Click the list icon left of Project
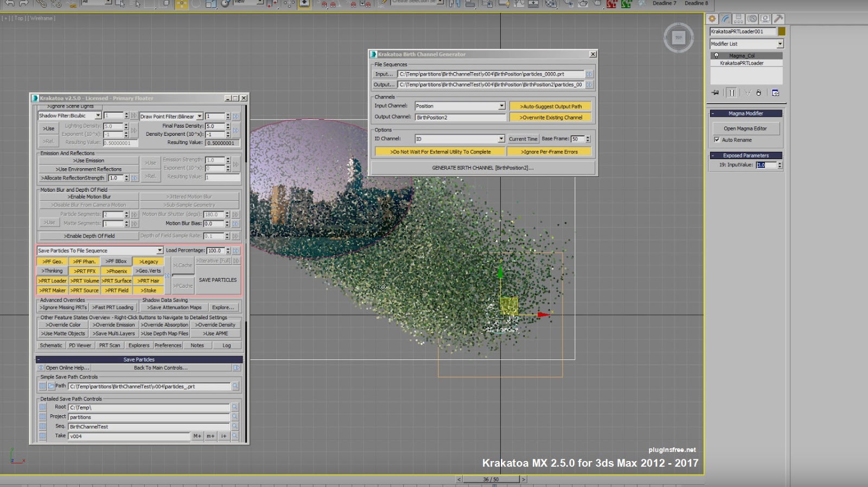Screen dimensions: 868x487 pos(42,417)
